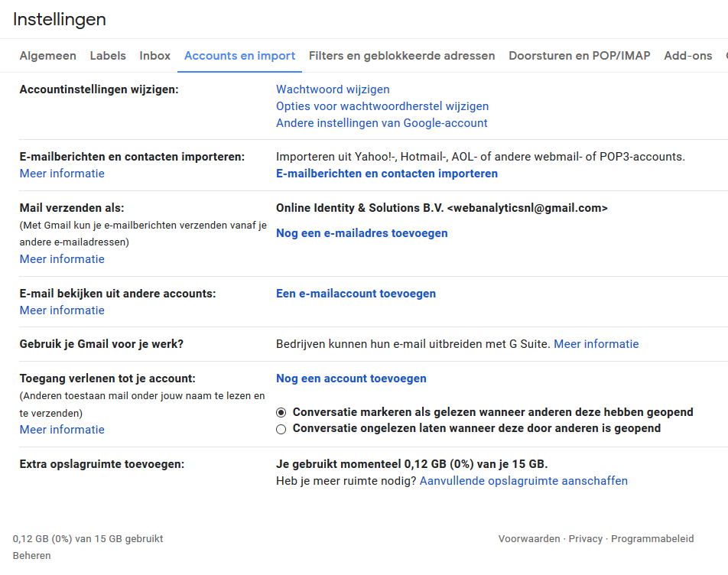Image resolution: width=728 pixels, height=575 pixels.
Task: Open Opties voor wachtwoordherstel wijzigen
Action: pos(382,106)
